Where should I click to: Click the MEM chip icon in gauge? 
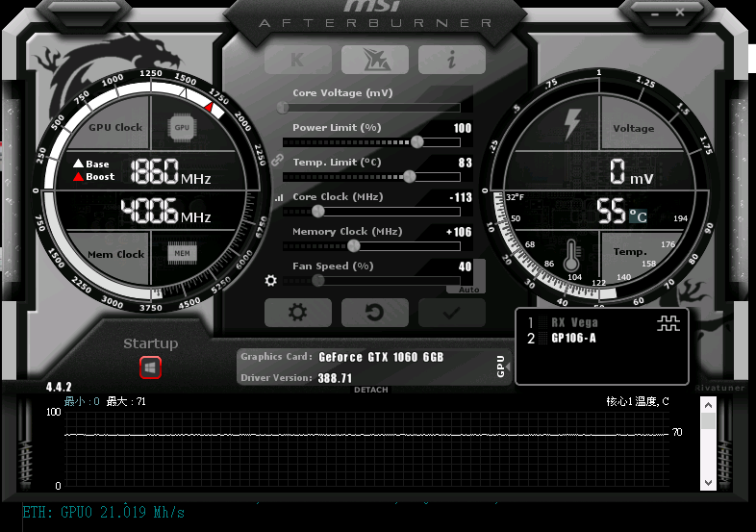tap(182, 253)
